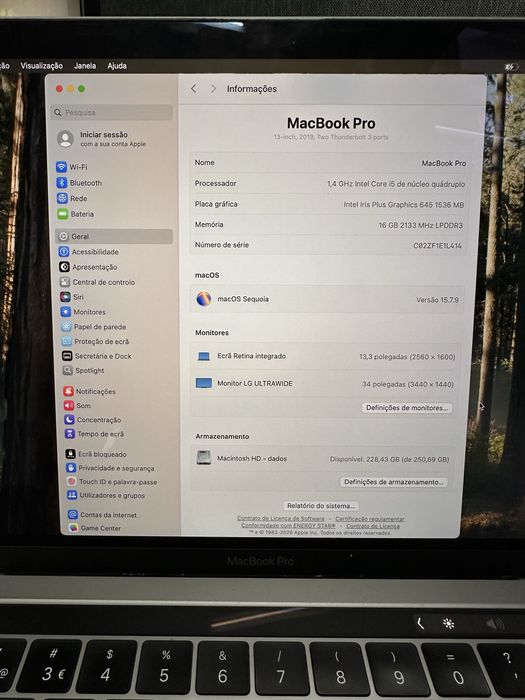The width and height of the screenshot is (525, 700).
Task: Open Bateria settings icon
Action: tap(62, 214)
